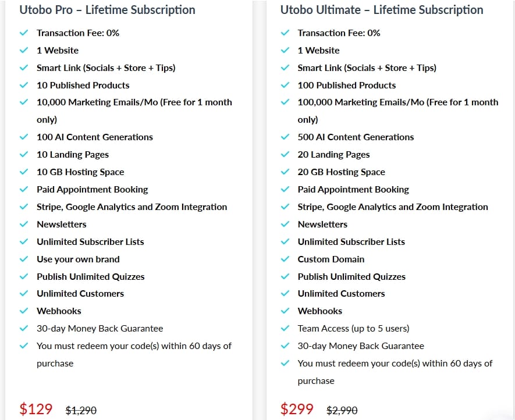Click checkmark beside "500 AI Content Generations"
515x420 pixels.
click(x=285, y=137)
